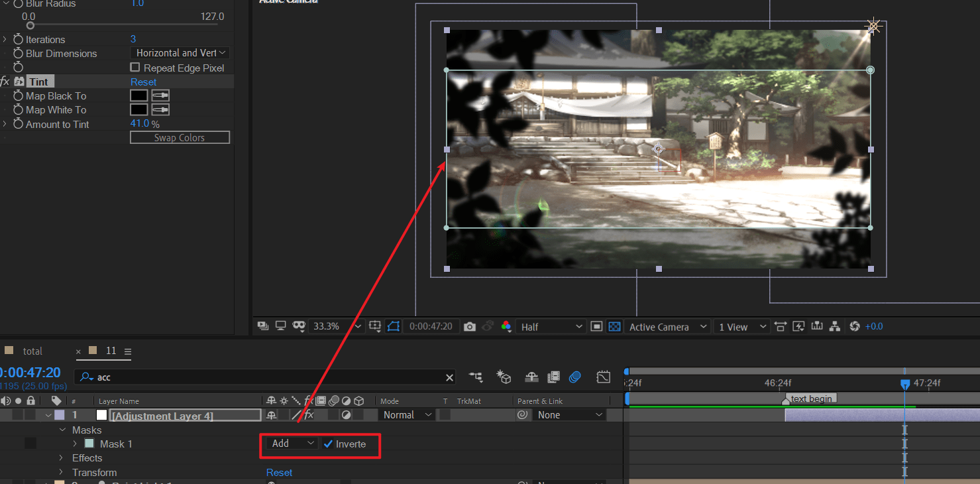The width and height of the screenshot is (980, 484).
Task: Toggle the Iterations stopwatch
Action: 18,40
